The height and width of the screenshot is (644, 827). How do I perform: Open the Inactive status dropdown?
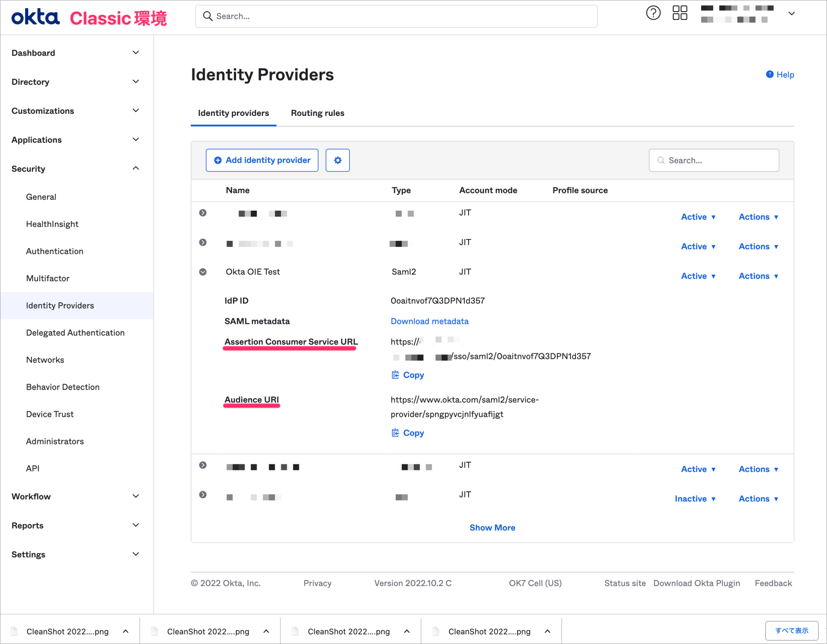695,498
